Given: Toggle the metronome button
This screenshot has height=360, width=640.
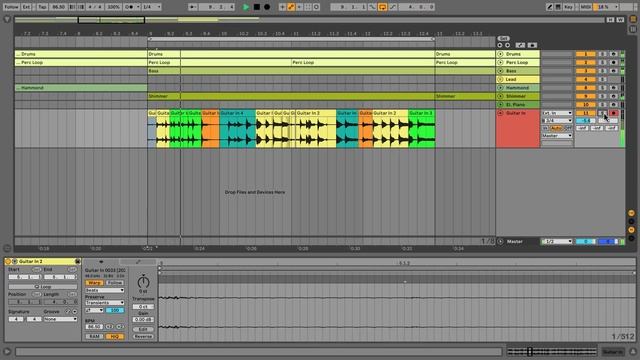Looking at the screenshot, I should point(131,7).
